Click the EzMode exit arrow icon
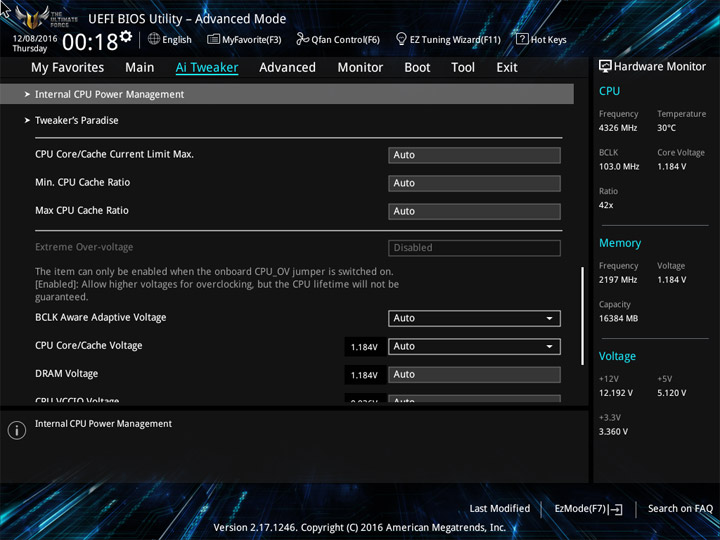This screenshot has height=540, width=720. click(x=617, y=509)
